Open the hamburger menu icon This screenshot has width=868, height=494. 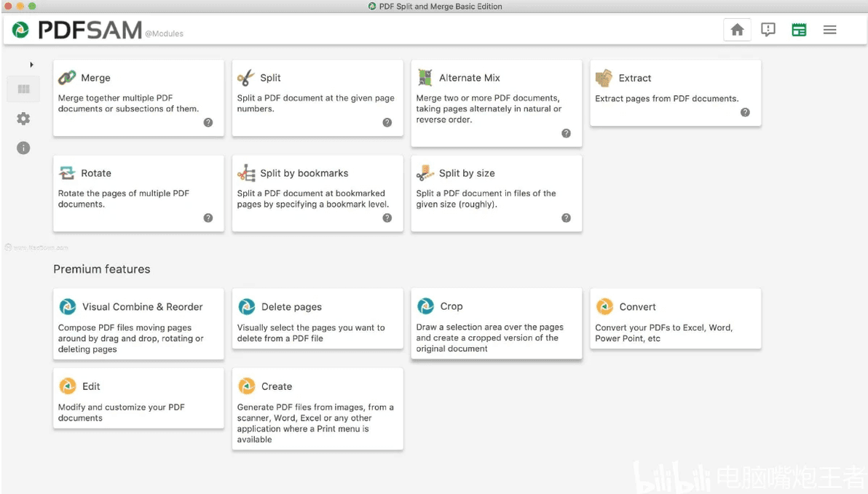[829, 30]
